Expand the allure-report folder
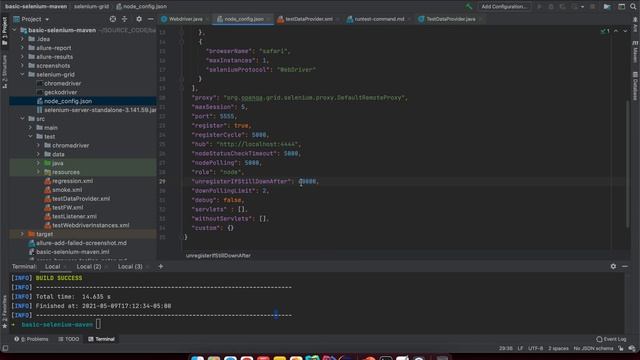Image resolution: width=640 pixels, height=360 pixels. [22, 48]
